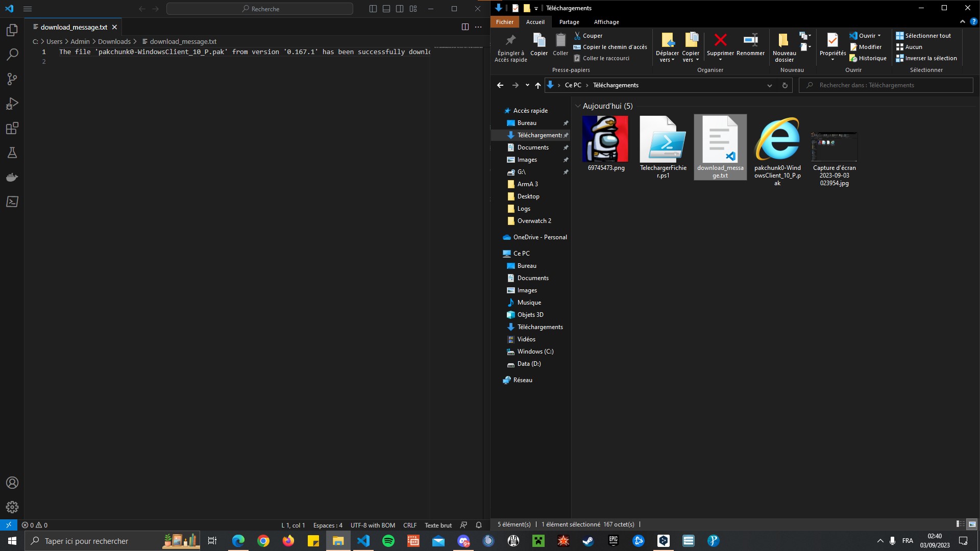Screen dimensions: 980x551
Task: Toggle the bottom panel layout button
Action: tap(386, 9)
